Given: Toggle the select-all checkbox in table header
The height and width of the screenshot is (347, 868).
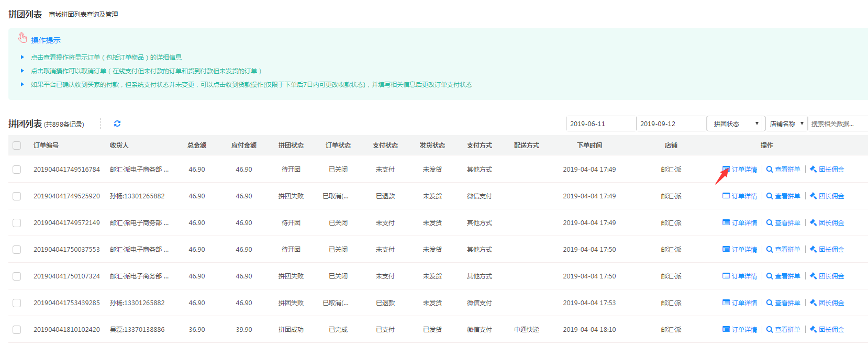Looking at the screenshot, I should coord(17,145).
